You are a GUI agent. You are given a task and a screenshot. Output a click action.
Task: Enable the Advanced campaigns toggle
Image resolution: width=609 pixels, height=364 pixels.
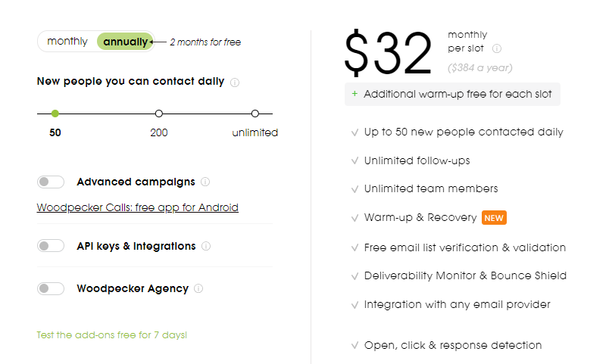pyautogui.click(x=51, y=182)
